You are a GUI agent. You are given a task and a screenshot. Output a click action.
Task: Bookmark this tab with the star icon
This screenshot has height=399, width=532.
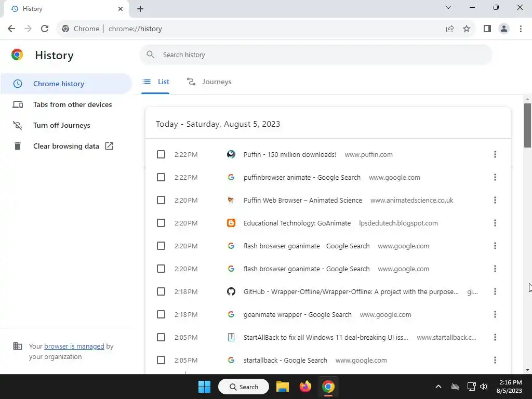(467, 29)
